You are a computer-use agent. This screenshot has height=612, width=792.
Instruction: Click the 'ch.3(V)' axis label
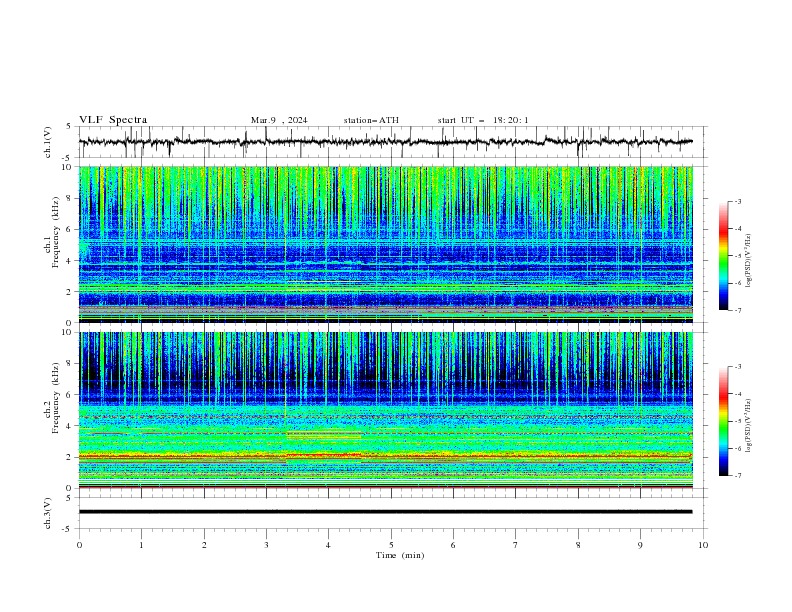(48, 513)
